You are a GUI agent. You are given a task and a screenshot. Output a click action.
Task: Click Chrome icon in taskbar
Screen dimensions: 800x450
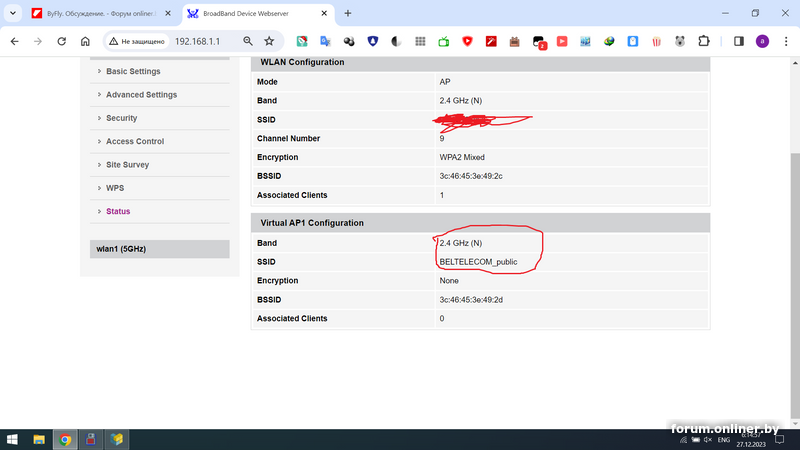tap(65, 439)
